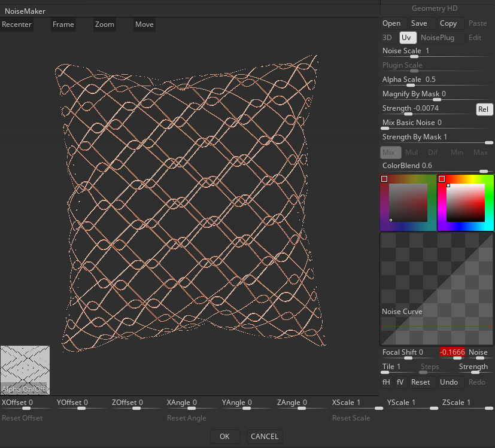
Task: Click the Focal Shift slider
Action: 409,354
